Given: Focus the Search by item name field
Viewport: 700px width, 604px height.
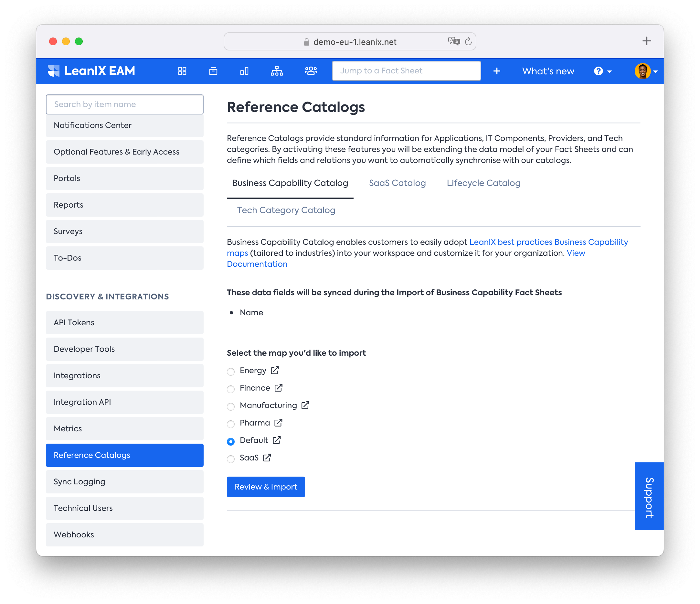Looking at the screenshot, I should (x=125, y=104).
